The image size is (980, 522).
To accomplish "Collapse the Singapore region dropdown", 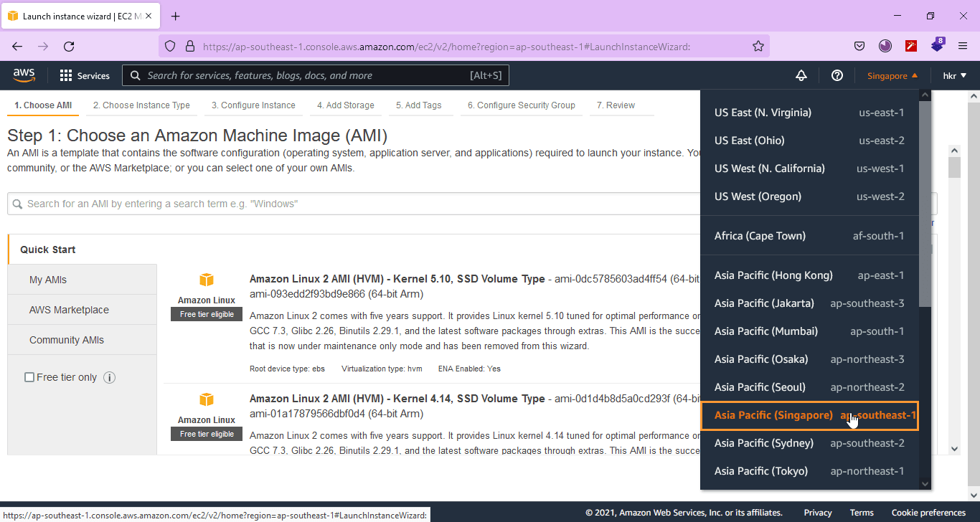I will click(x=892, y=75).
